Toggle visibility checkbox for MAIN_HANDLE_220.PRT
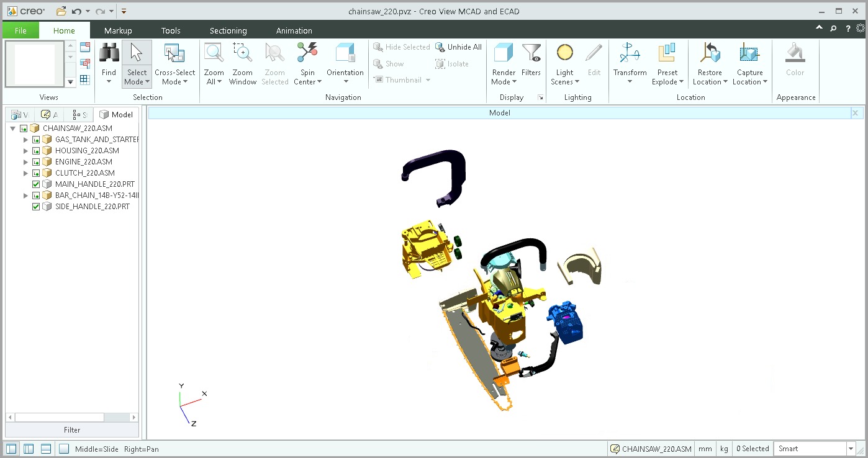868x458 pixels. [x=36, y=184]
